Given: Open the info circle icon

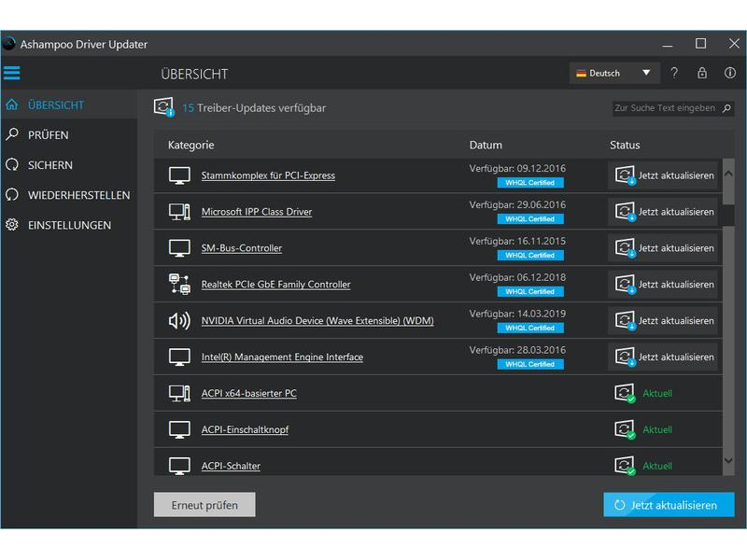Looking at the screenshot, I should pyautogui.click(x=730, y=73).
